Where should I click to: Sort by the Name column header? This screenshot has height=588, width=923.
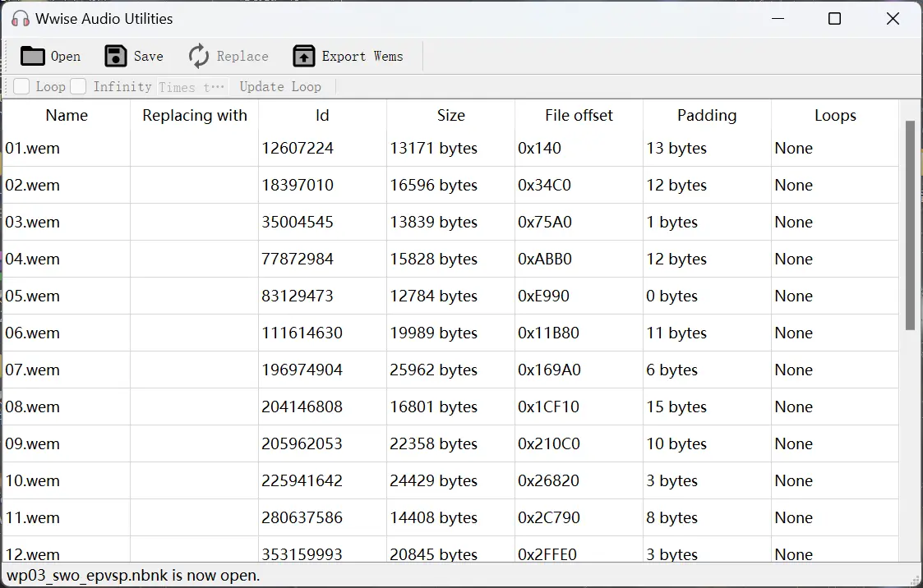click(x=67, y=116)
